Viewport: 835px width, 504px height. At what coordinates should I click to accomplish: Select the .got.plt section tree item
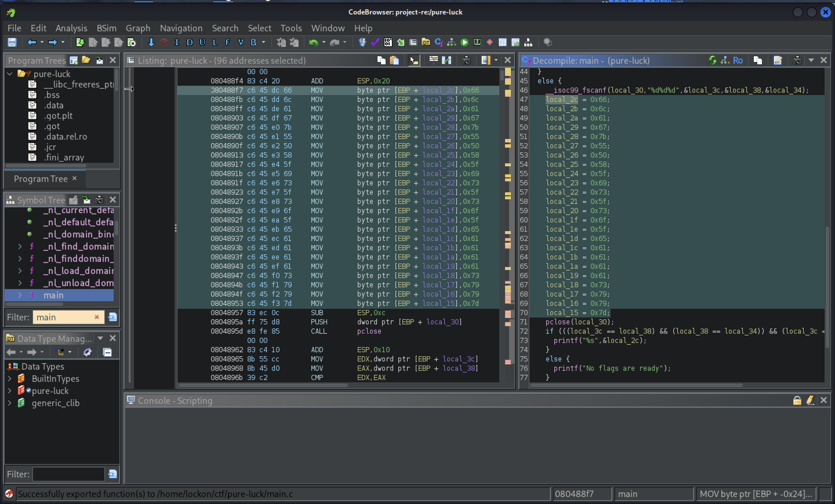[58, 115]
